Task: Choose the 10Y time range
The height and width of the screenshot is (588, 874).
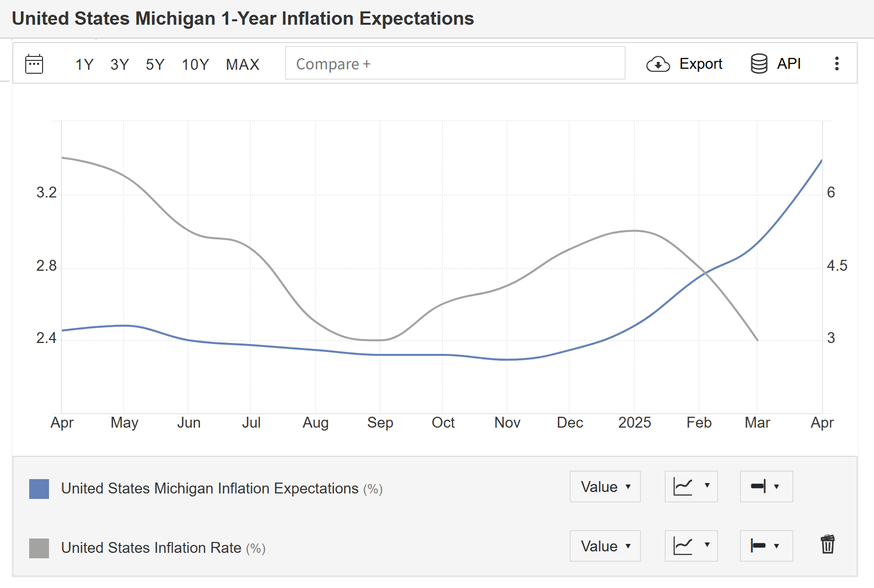Action: [x=195, y=64]
